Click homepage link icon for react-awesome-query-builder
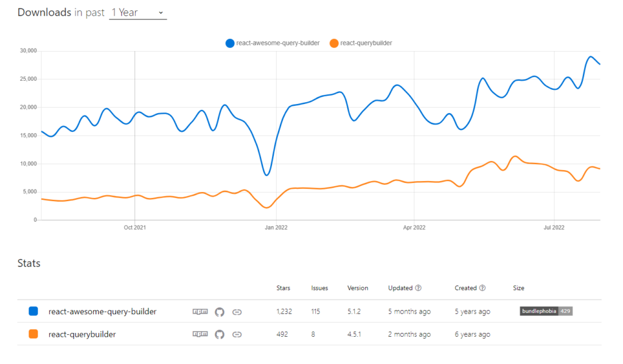 pos(237,312)
